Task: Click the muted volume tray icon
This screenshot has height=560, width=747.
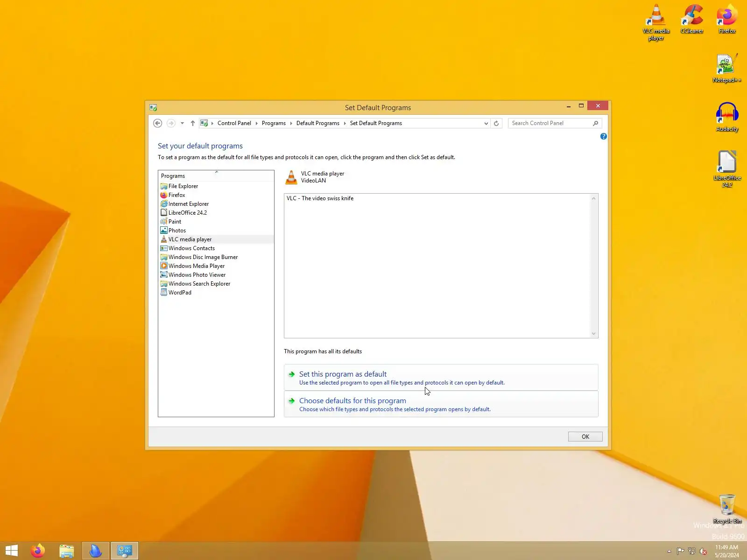Action: (703, 551)
